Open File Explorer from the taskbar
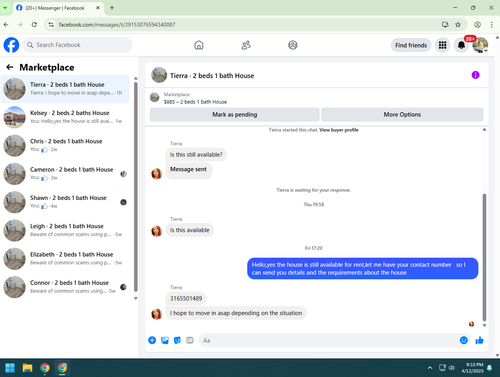Viewport: 500px width, 377px height. [27, 368]
